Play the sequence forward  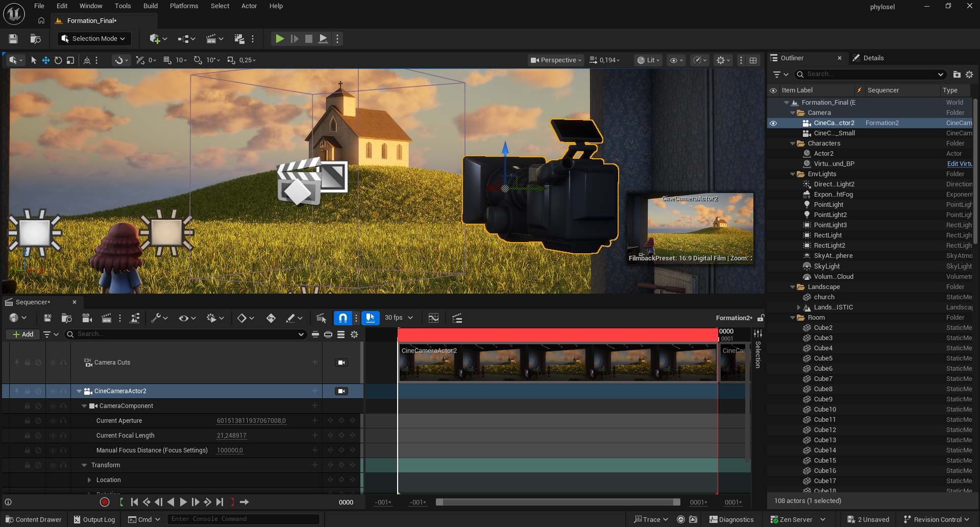tap(183, 502)
